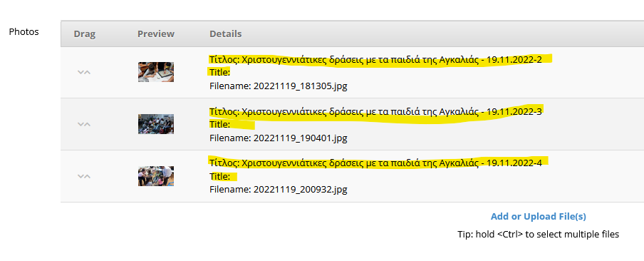Click drag handle icon for 20221119_181305.jpg row
This screenshot has height=261, width=644.
(x=84, y=72)
